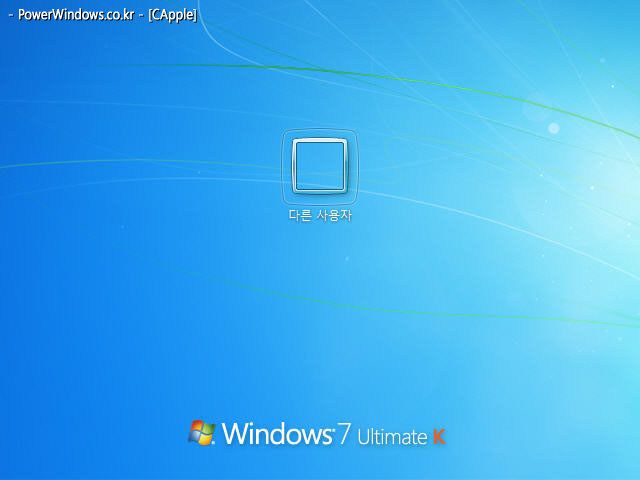Click the '다른 사용자' label

pyautogui.click(x=320, y=215)
